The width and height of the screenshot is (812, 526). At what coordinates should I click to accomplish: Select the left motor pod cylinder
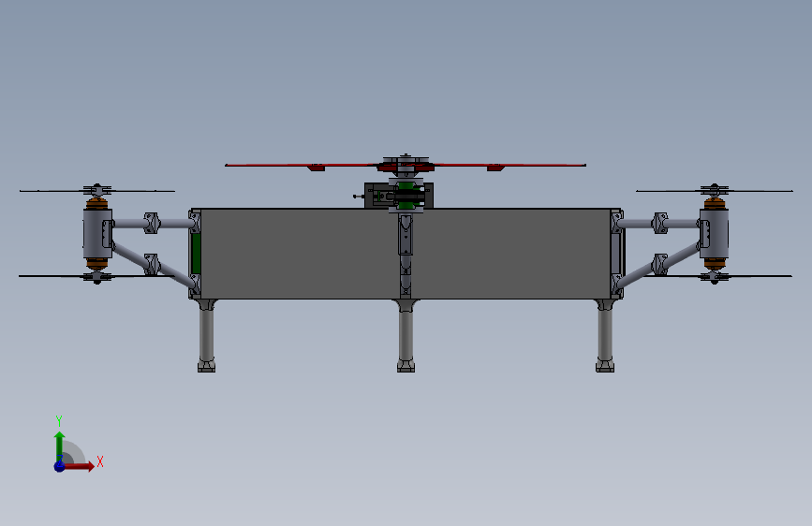point(96,233)
